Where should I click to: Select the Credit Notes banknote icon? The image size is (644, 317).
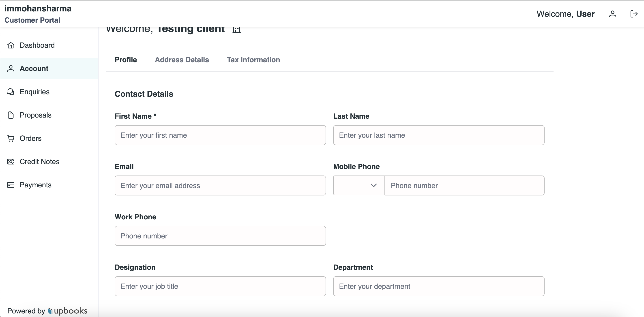click(11, 161)
